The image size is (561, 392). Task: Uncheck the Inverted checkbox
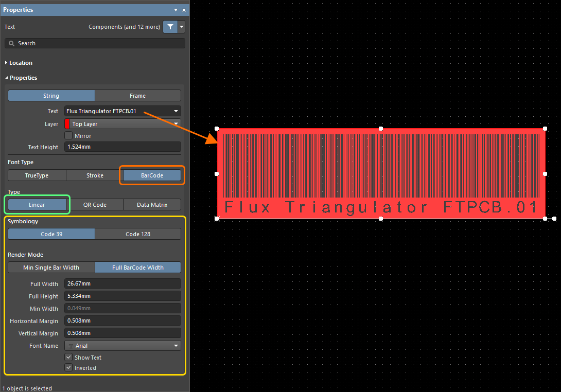(x=68, y=367)
